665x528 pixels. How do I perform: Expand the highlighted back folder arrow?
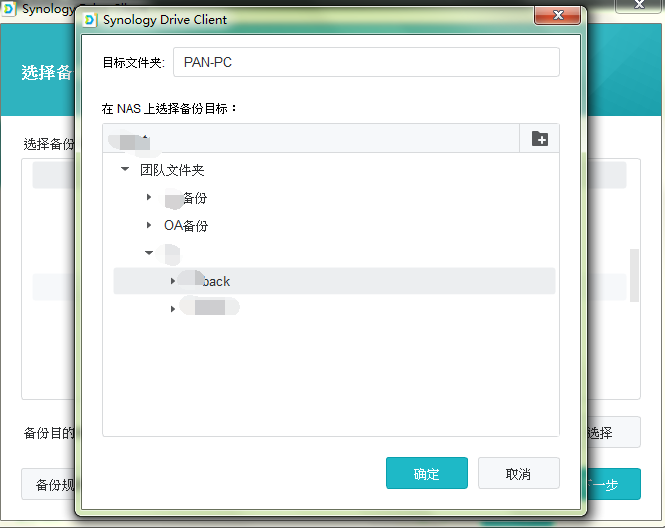pyautogui.click(x=173, y=281)
